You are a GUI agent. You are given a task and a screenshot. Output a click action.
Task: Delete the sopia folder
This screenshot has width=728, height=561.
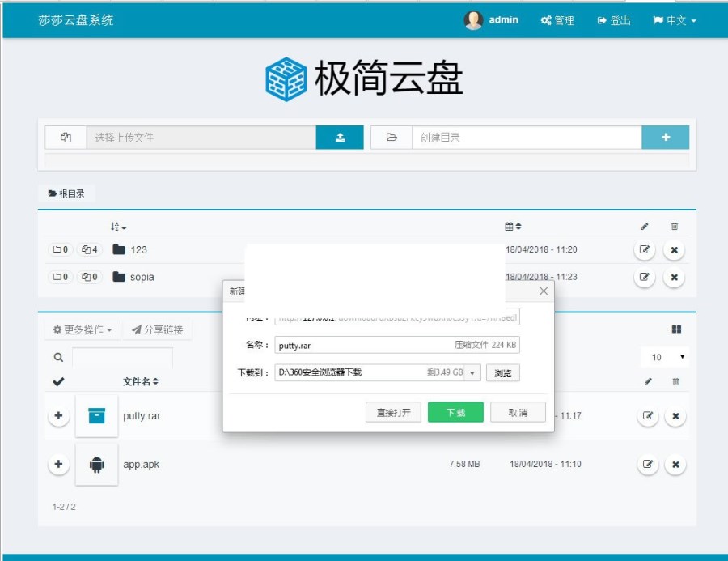pyautogui.click(x=674, y=277)
